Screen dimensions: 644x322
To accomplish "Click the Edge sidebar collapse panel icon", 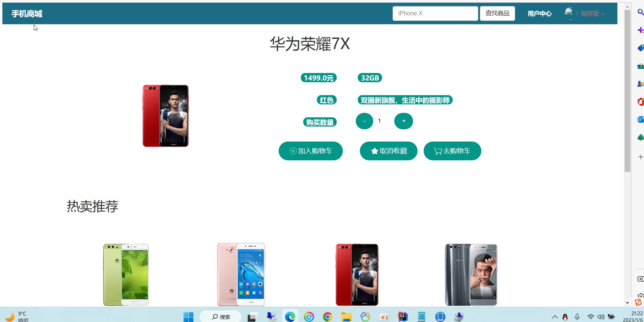I will coord(641,279).
